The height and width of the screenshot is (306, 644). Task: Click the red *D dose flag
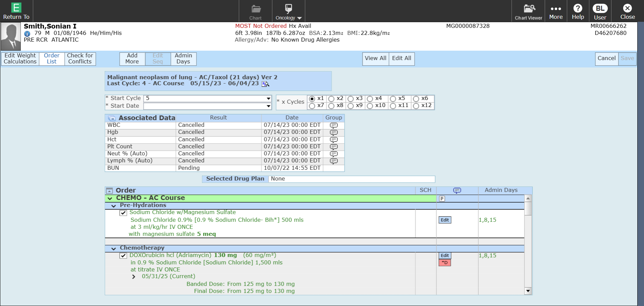(445, 263)
